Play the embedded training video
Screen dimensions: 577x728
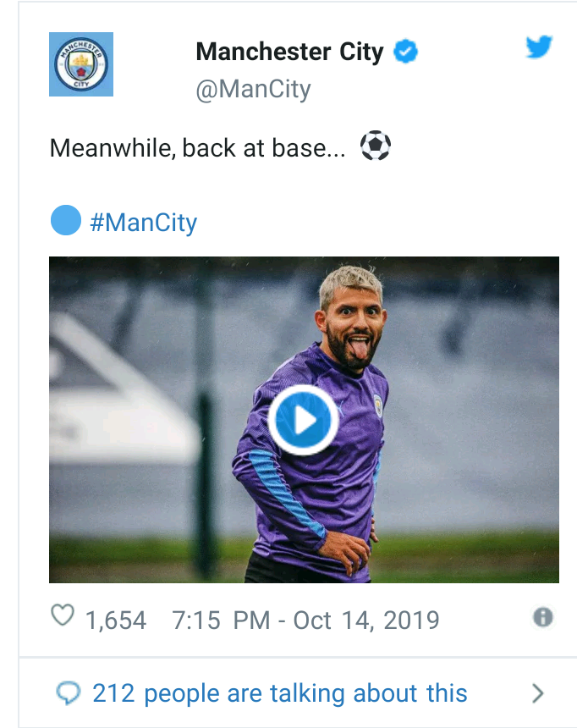[x=304, y=420]
